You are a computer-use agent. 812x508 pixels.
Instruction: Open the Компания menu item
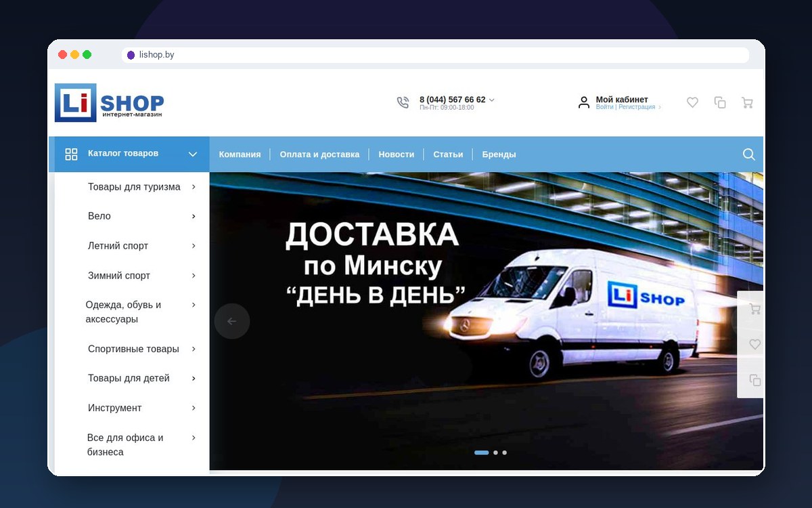point(240,154)
